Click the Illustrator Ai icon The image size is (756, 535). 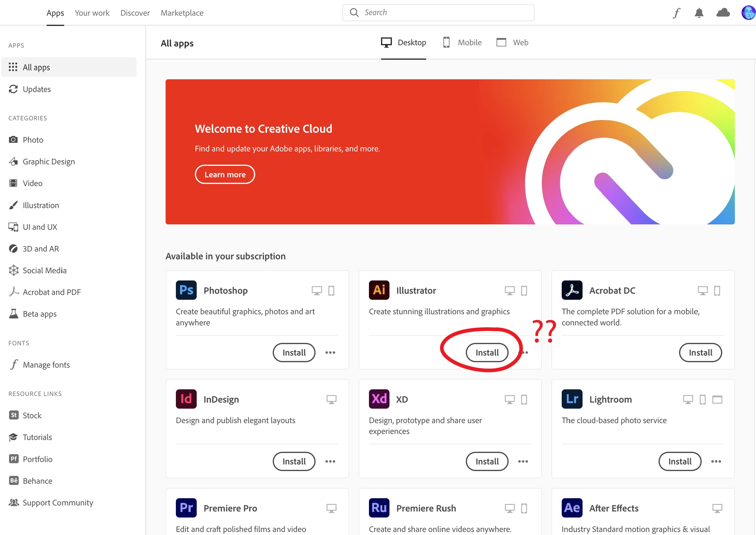click(x=379, y=290)
